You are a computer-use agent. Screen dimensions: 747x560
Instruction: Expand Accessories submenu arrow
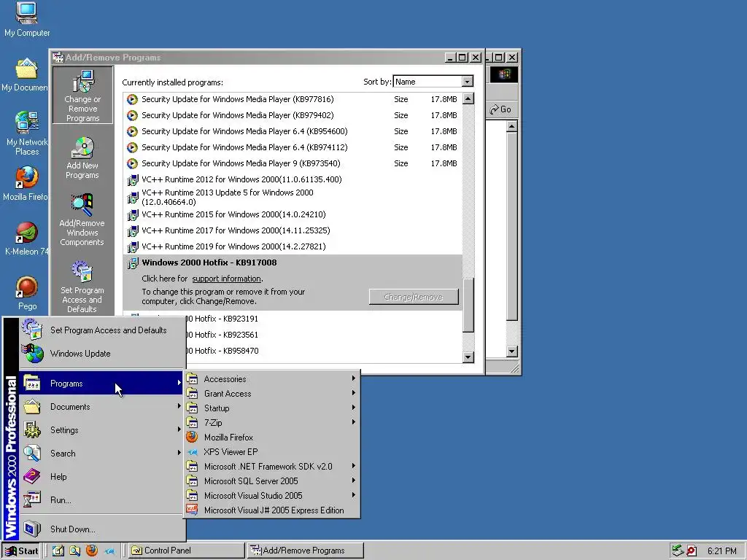(354, 378)
